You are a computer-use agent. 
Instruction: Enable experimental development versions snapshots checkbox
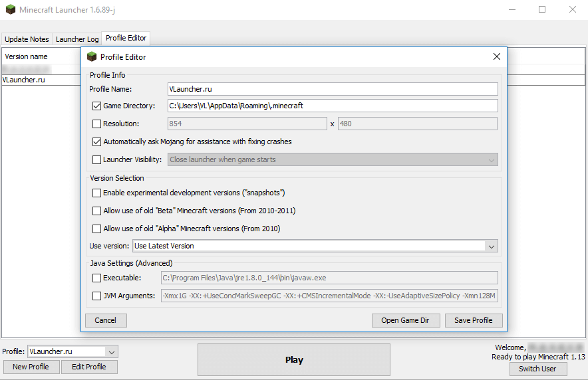(x=96, y=193)
